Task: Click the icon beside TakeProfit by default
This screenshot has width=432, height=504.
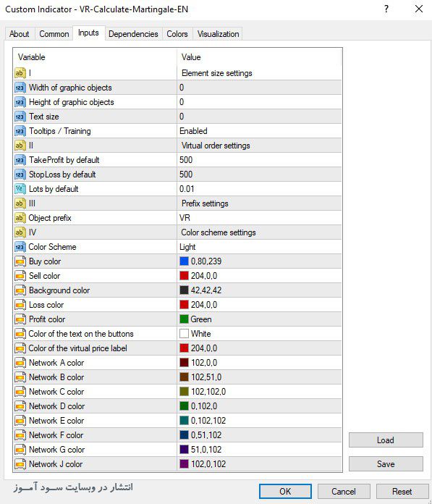Action: coord(20,160)
